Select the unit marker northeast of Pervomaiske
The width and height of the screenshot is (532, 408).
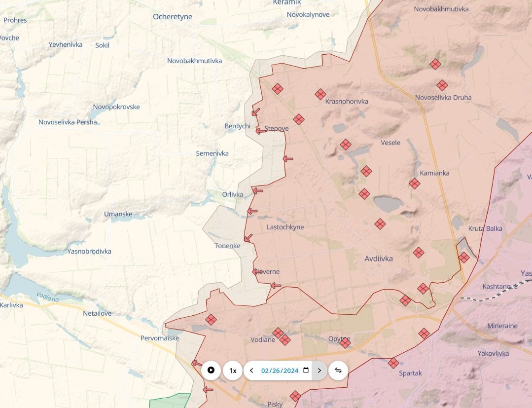(211, 320)
